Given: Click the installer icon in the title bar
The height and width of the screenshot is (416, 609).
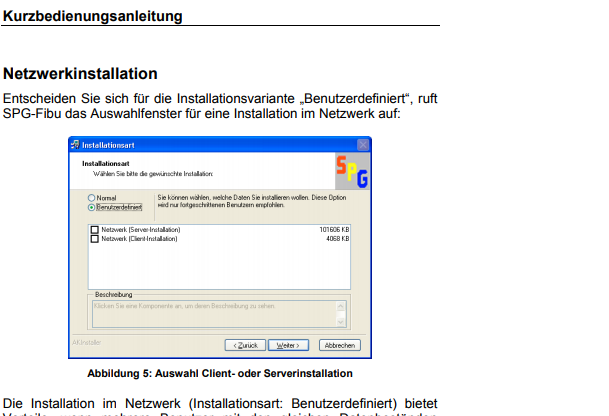Looking at the screenshot, I should [x=75, y=145].
